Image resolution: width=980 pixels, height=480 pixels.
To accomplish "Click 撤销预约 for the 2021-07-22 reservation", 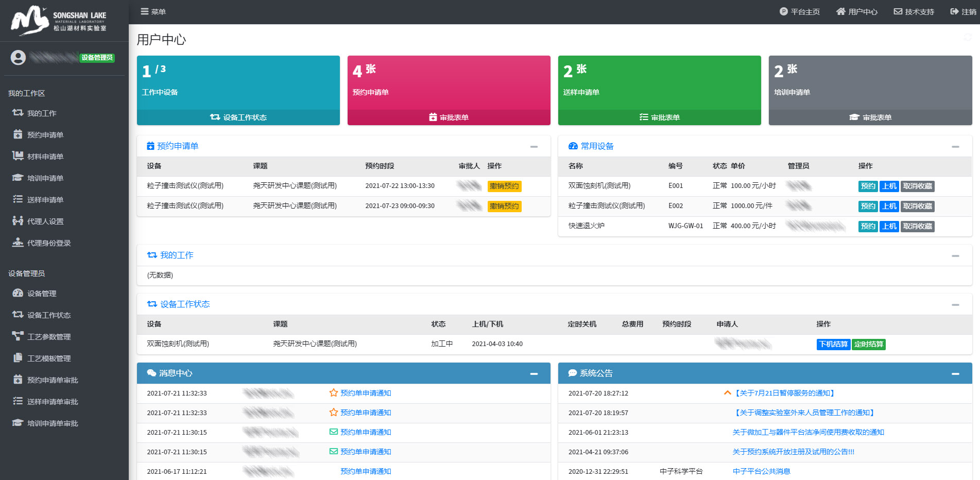I will pos(504,186).
